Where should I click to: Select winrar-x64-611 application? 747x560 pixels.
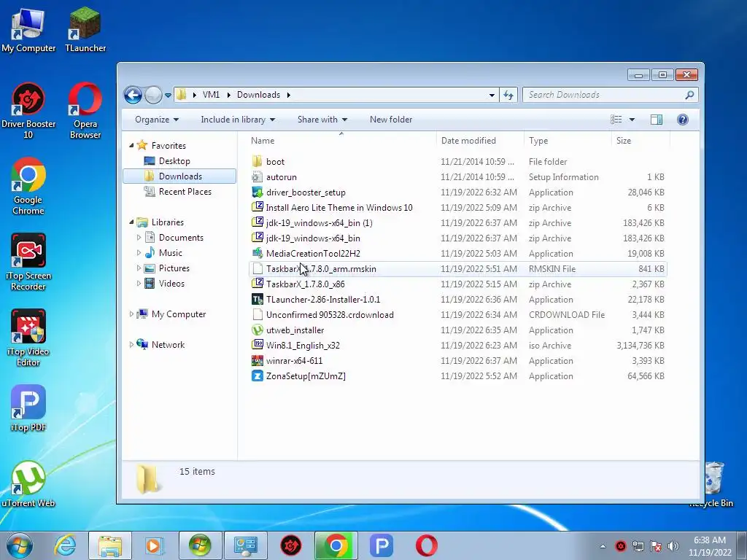point(457,360)
